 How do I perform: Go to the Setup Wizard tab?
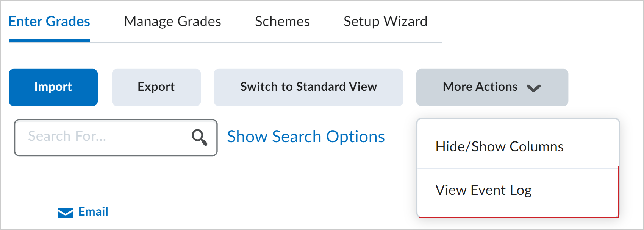tap(385, 22)
